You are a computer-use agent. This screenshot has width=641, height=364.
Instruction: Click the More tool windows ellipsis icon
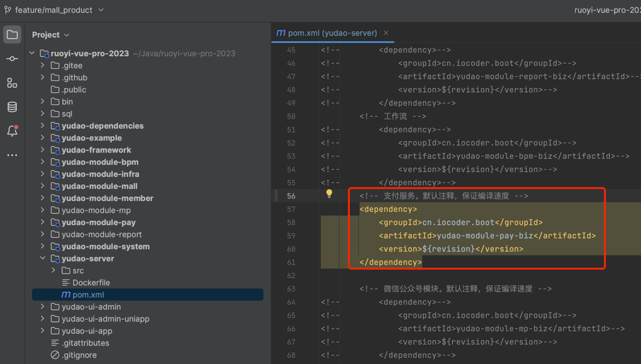pyautogui.click(x=12, y=155)
